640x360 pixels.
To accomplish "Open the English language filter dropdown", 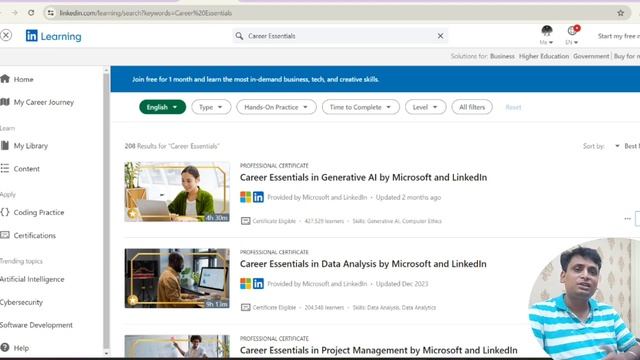I will (162, 107).
